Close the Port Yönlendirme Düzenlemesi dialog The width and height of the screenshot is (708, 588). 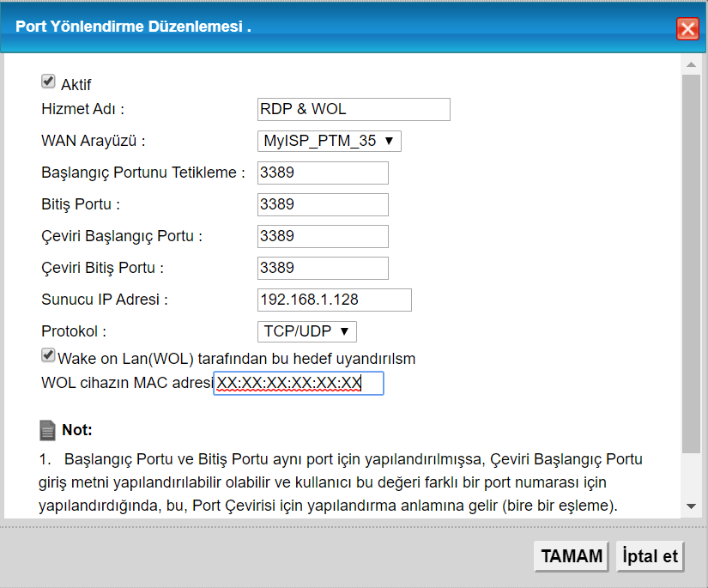[x=687, y=28]
